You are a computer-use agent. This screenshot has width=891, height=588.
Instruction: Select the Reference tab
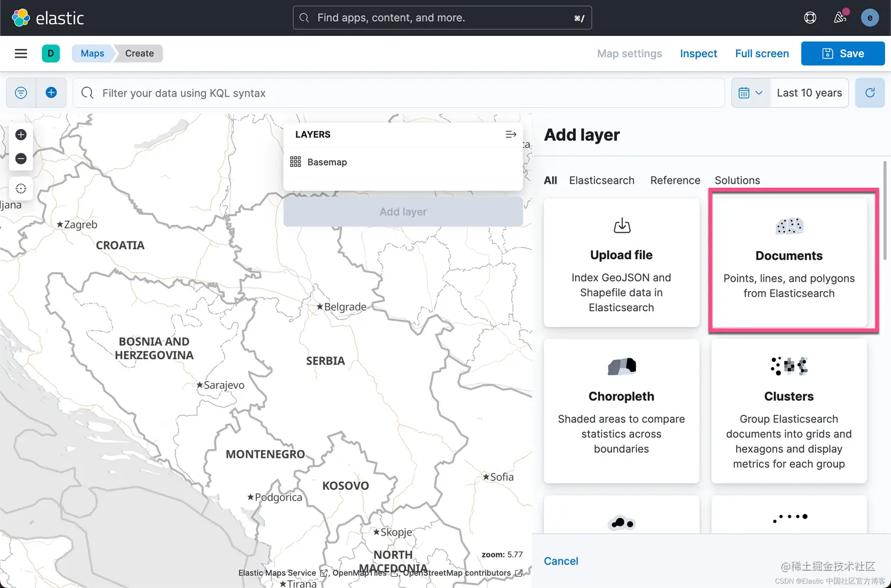(675, 180)
